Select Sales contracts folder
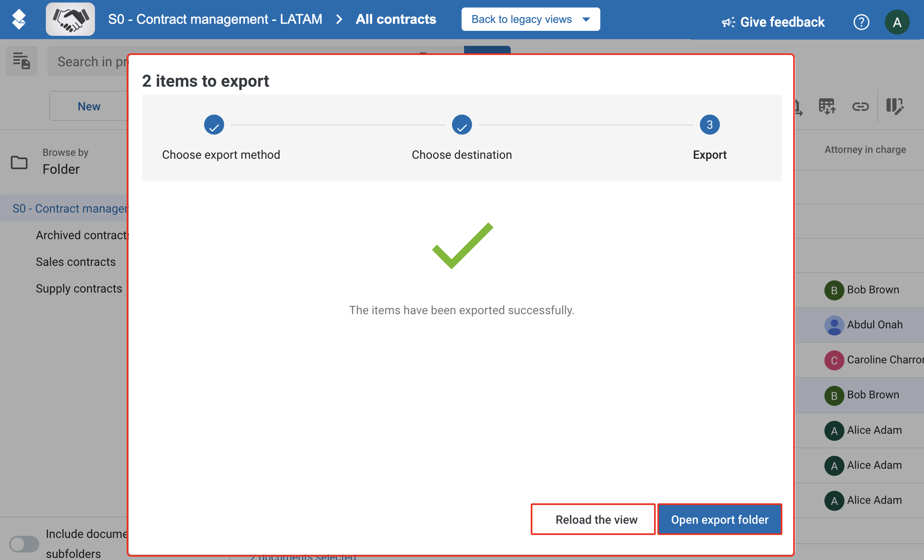 coord(76,262)
